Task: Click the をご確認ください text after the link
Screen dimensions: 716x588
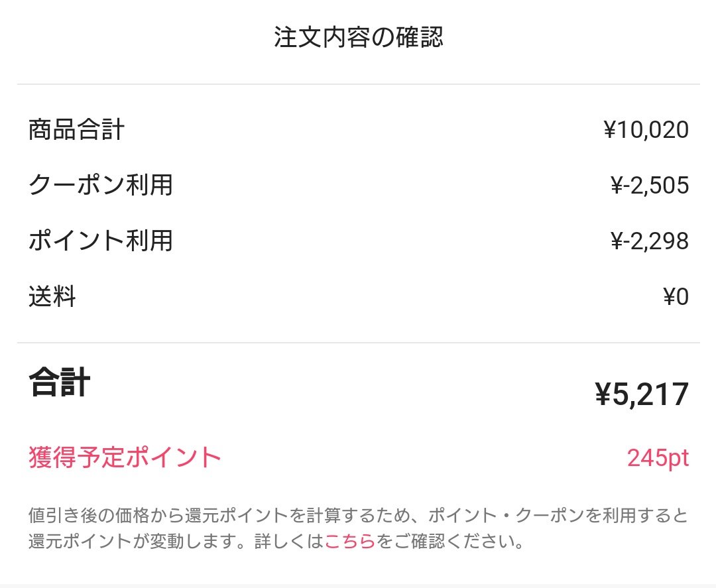Action: (x=451, y=542)
